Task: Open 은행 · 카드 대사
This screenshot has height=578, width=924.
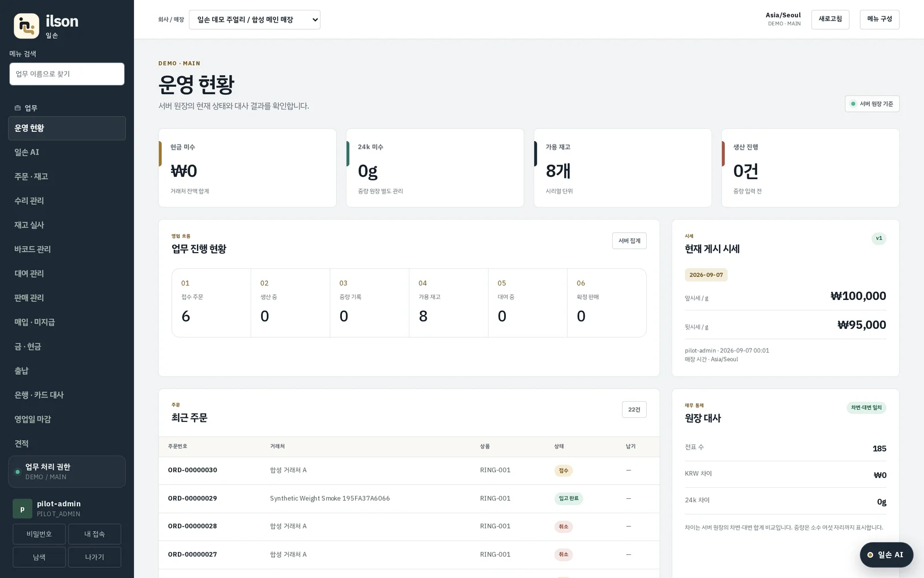Action: [x=67, y=395]
